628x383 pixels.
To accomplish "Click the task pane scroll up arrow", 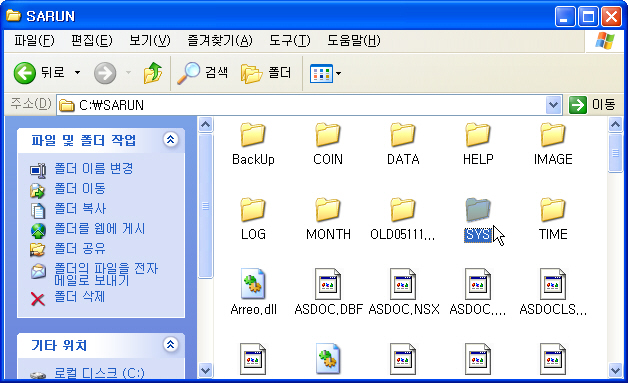I will click(205, 125).
